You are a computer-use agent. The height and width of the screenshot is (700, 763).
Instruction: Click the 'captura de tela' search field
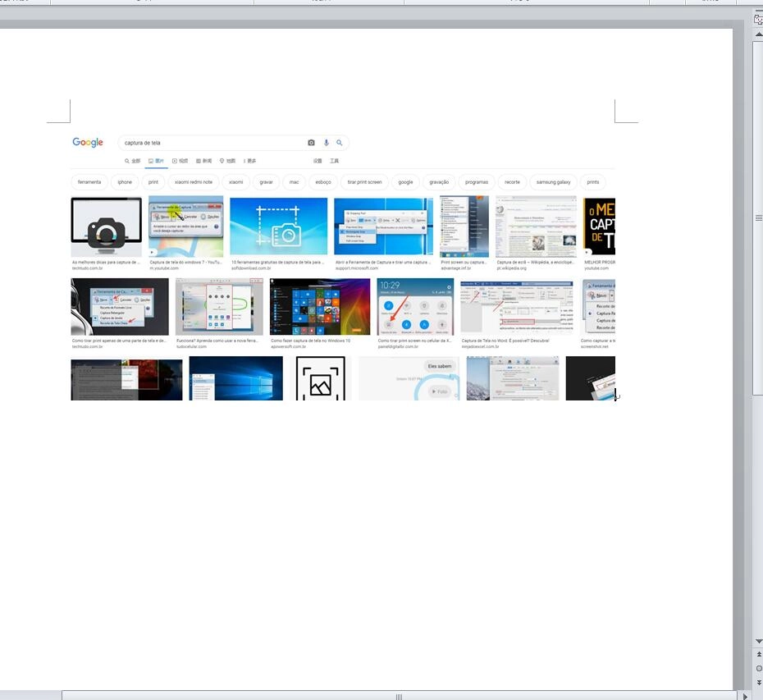pos(213,143)
